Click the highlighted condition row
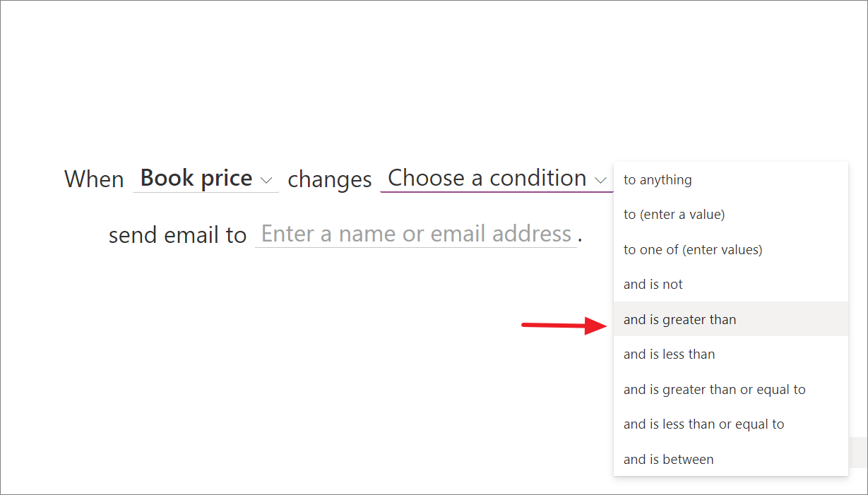 coord(730,319)
